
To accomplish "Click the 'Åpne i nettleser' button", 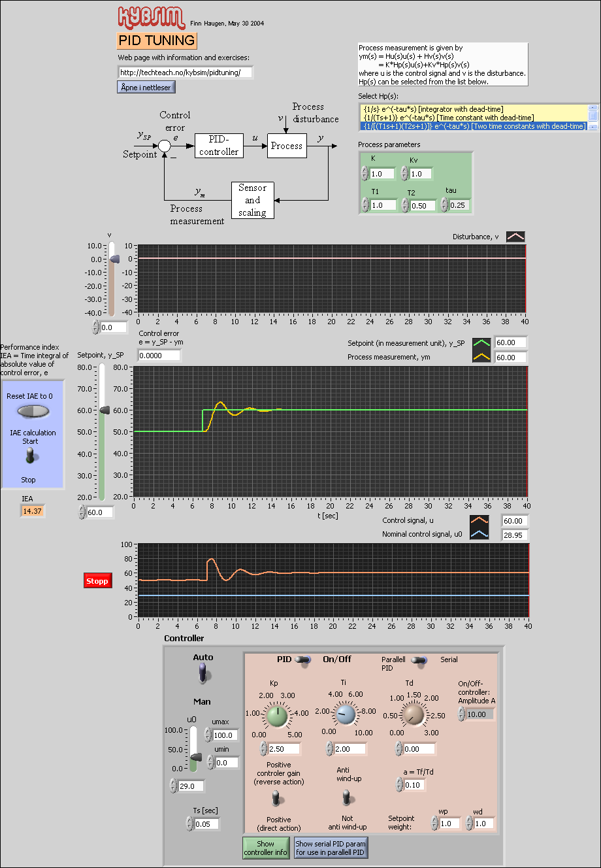I will [146, 87].
